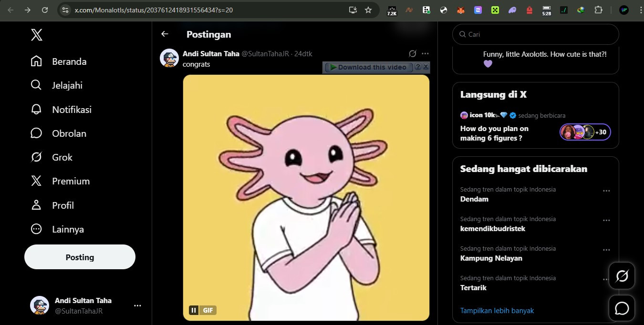
Task: Open the 'How do you plan on making 6 figures' space
Action: tap(495, 133)
